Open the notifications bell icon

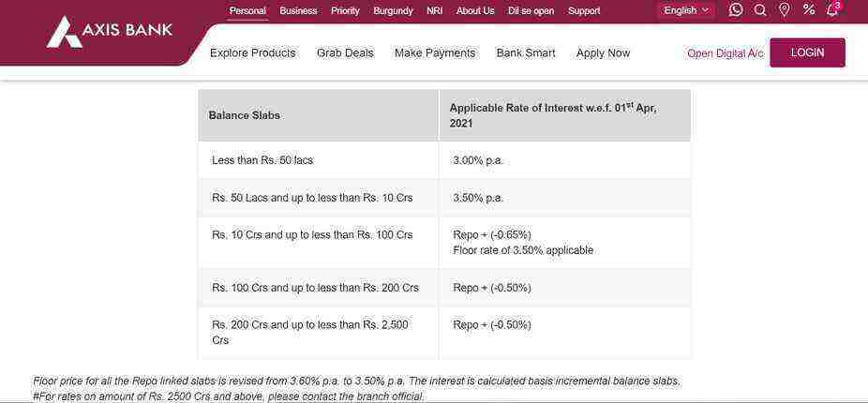(832, 10)
